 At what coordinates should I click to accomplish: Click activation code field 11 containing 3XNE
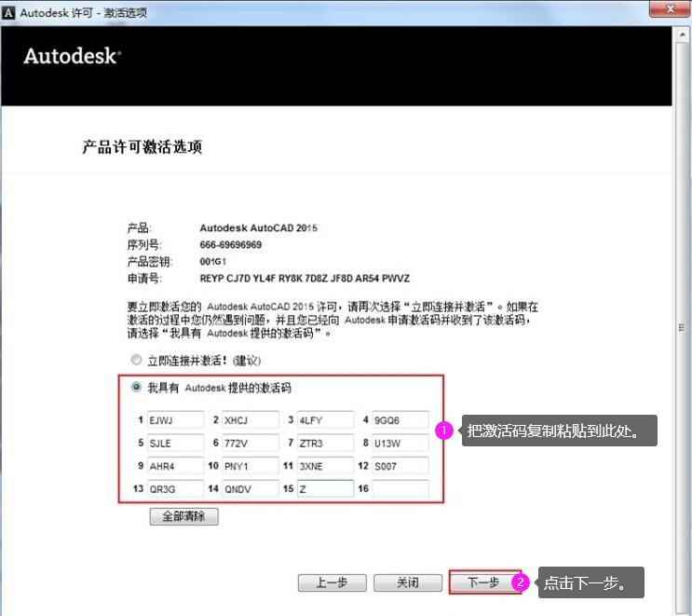[x=325, y=466]
